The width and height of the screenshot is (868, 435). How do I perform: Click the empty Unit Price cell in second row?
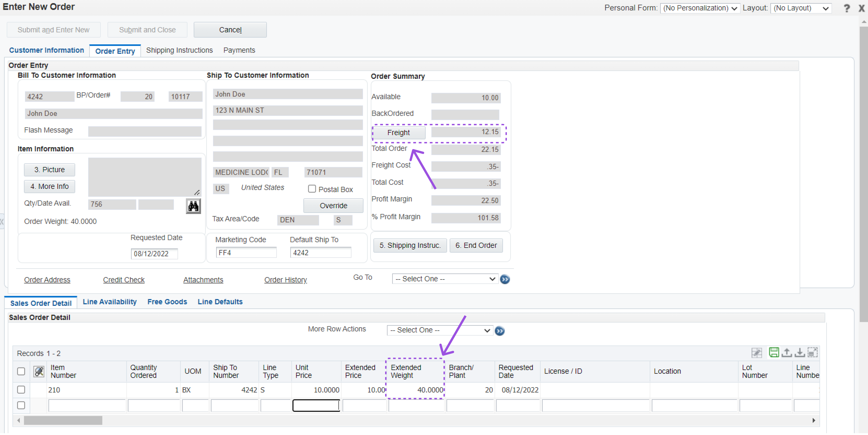tap(316, 405)
